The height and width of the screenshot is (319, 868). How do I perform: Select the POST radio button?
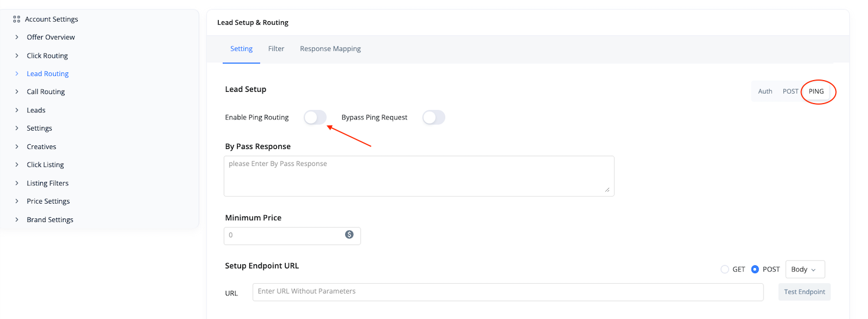[x=755, y=270]
